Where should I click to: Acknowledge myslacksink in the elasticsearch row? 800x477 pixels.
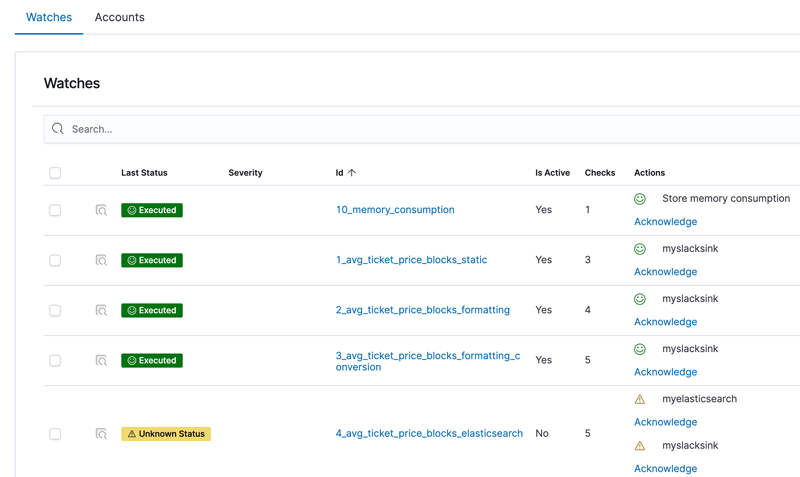[x=665, y=468]
